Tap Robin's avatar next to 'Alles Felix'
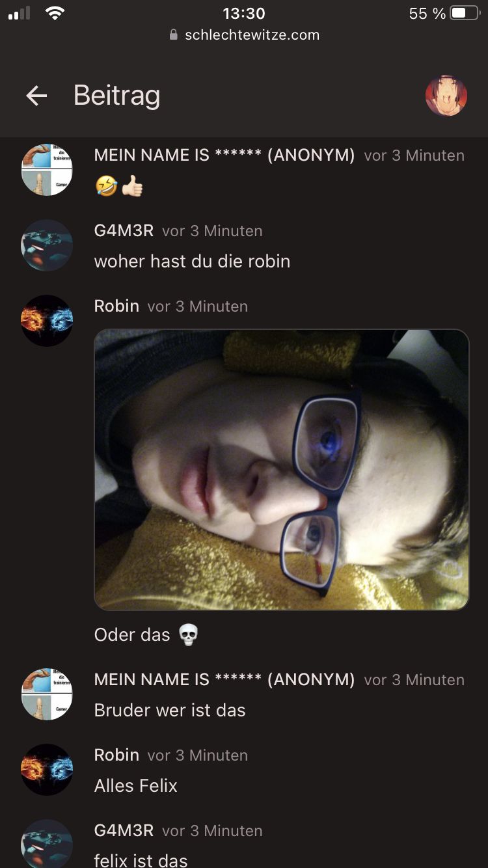Image resolution: width=488 pixels, height=868 pixels. (47, 770)
